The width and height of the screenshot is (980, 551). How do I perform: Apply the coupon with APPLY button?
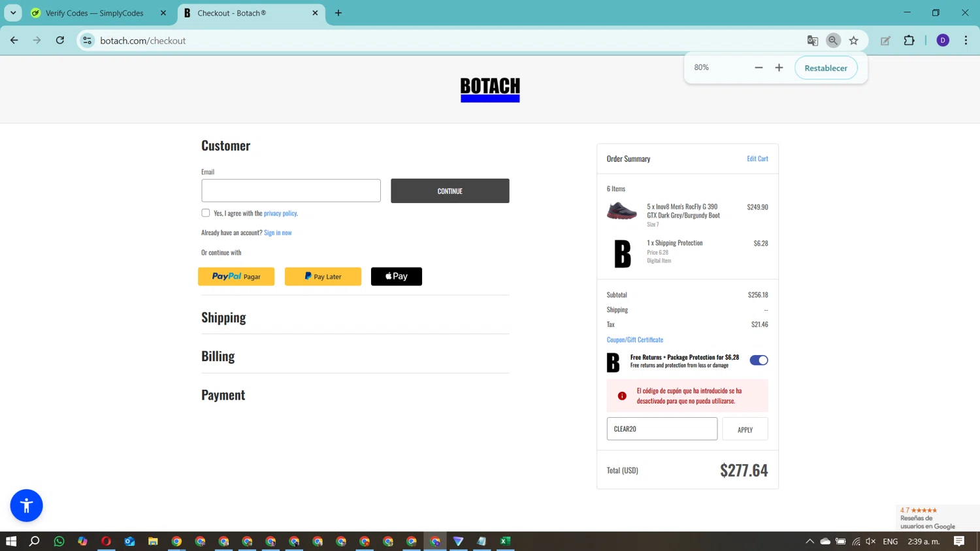745,429
